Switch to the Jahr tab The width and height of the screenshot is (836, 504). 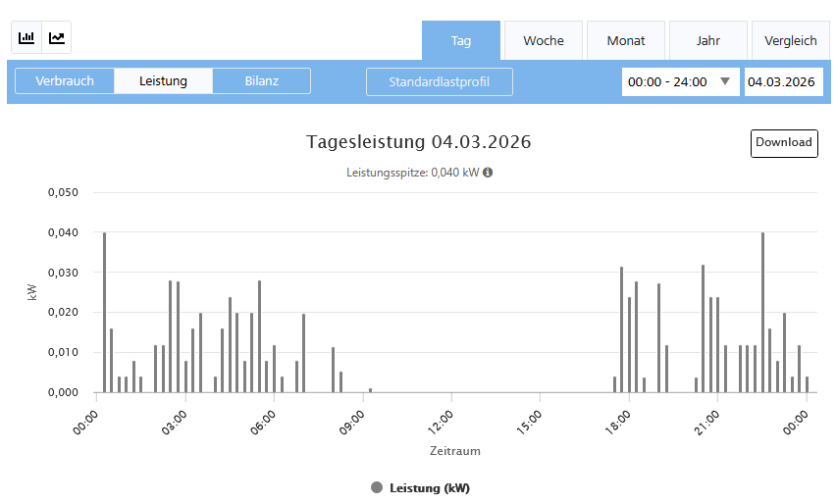tap(708, 41)
